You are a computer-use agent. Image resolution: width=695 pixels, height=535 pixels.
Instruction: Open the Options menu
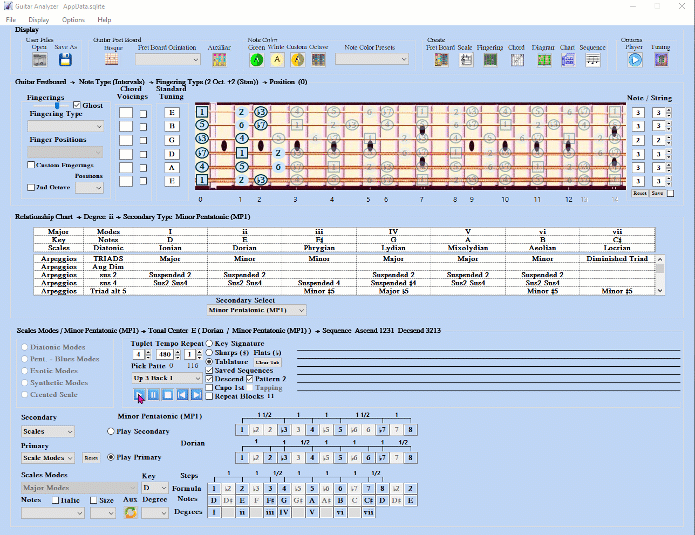pyautogui.click(x=73, y=20)
